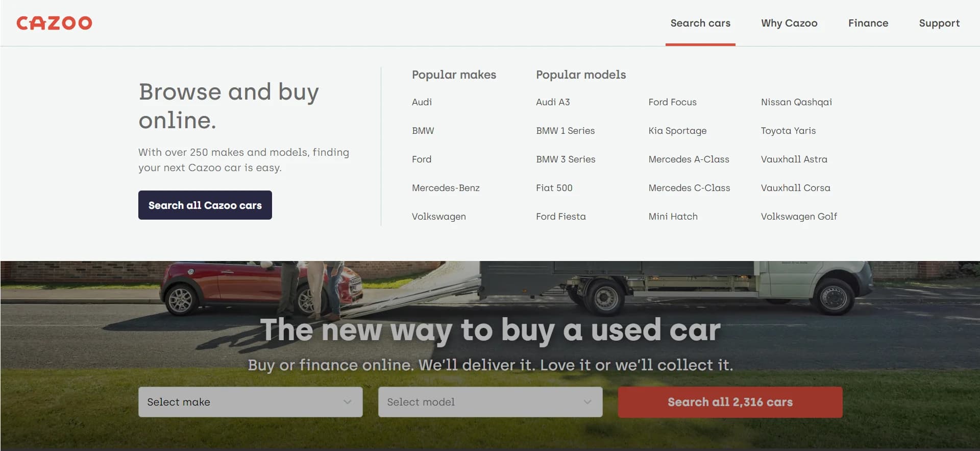The width and height of the screenshot is (980, 451).
Task: Expand the Select model dropdown
Action: coord(489,402)
